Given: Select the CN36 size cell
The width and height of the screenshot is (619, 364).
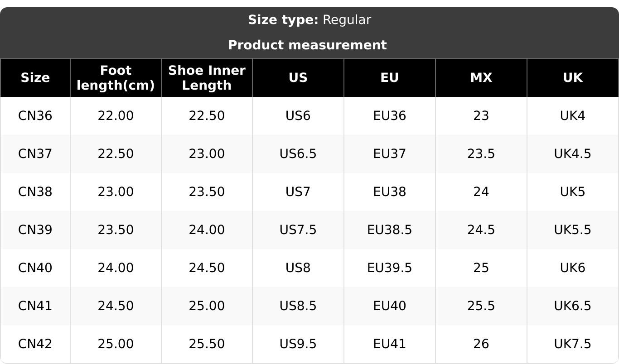Looking at the screenshot, I should click(35, 116).
